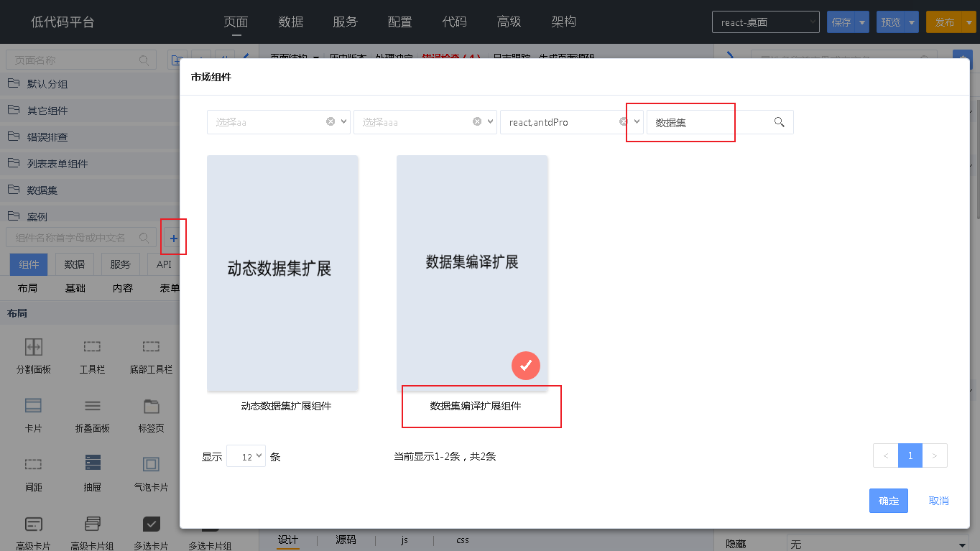Open the 代码 top menu
Image resolution: width=980 pixels, height=551 pixels.
pyautogui.click(x=454, y=22)
